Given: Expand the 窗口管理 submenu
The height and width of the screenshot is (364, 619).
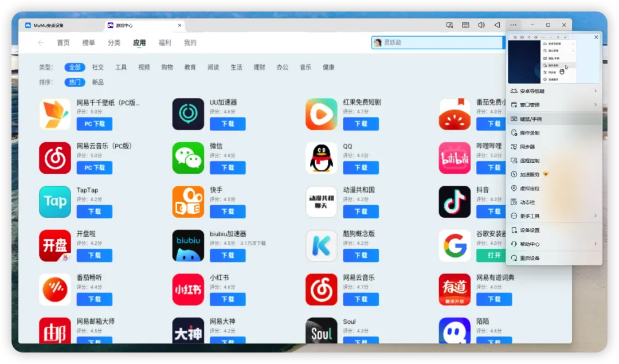Looking at the screenshot, I should (554, 105).
